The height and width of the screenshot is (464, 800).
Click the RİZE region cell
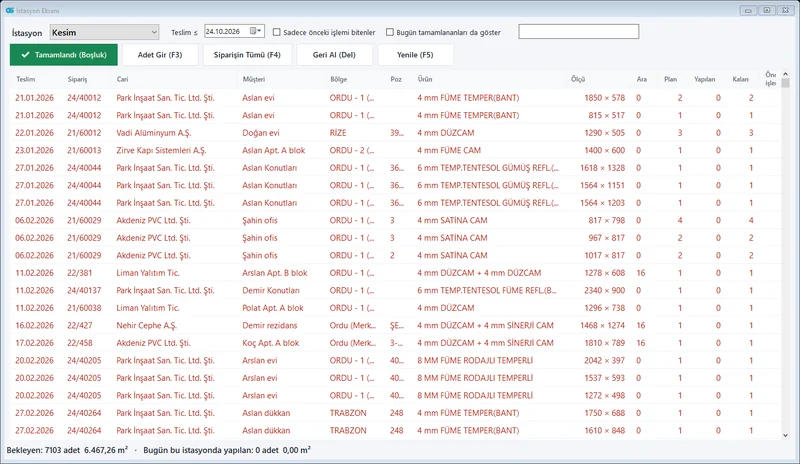click(x=338, y=133)
